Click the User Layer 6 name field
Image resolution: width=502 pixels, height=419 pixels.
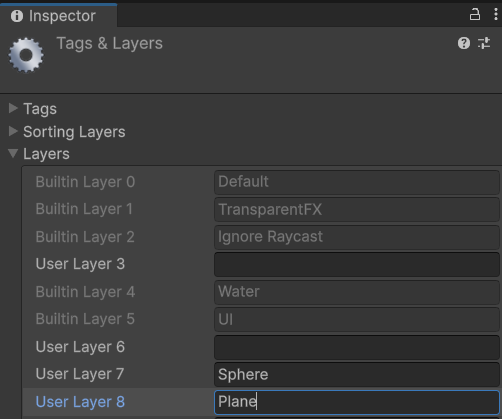pyautogui.click(x=357, y=347)
